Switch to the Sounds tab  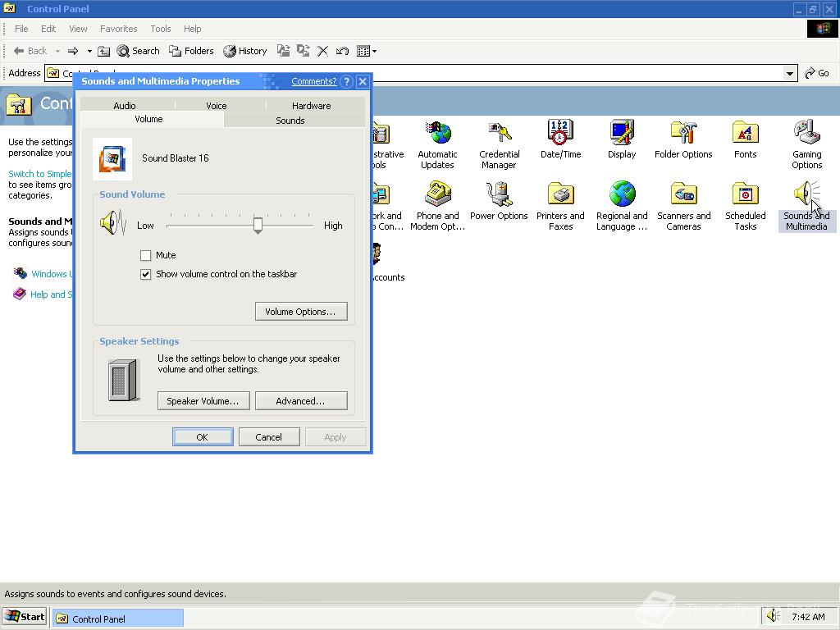tap(290, 121)
